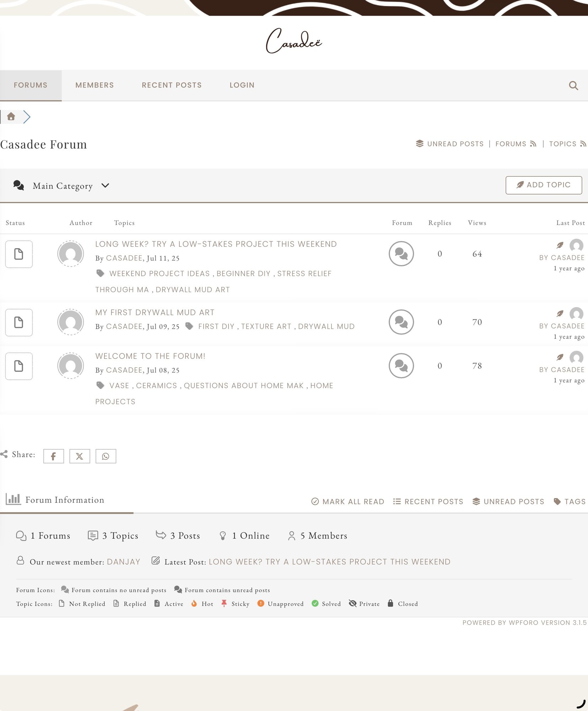Open the Recent Posts nav tab
Viewport: 588px width, 711px height.
click(172, 85)
